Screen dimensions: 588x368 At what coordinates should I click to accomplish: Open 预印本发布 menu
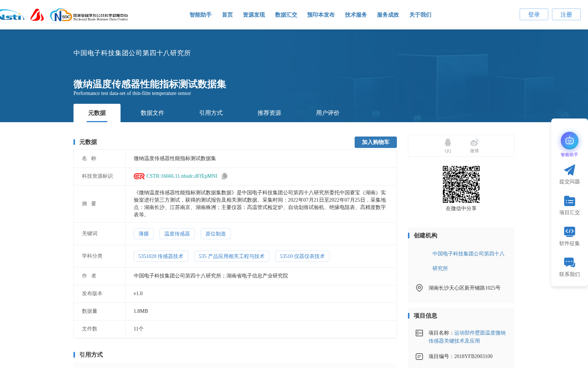pos(321,15)
